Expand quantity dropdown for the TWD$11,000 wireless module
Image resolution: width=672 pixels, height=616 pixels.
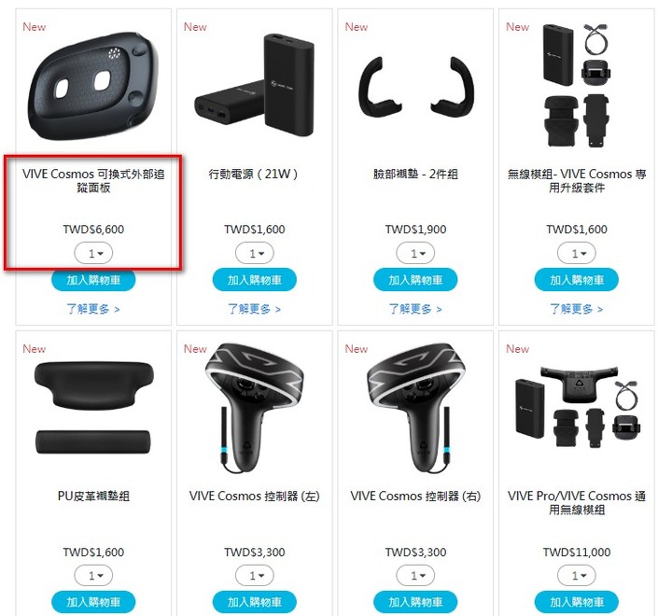(577, 575)
